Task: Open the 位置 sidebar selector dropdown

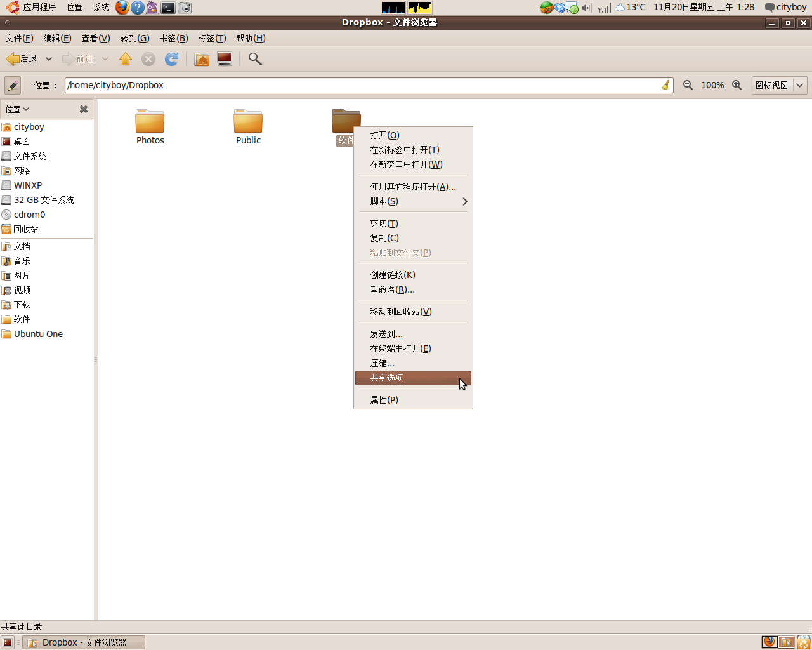Action: 17,109
